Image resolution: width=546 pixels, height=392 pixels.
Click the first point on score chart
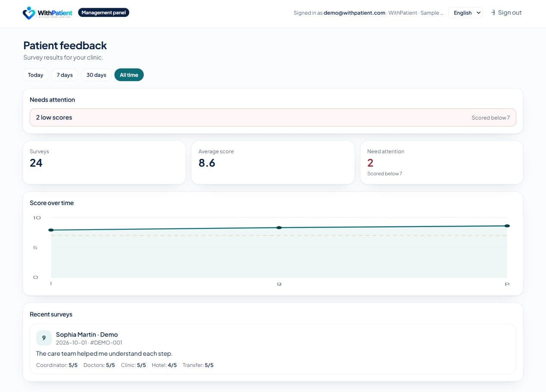[51, 230]
